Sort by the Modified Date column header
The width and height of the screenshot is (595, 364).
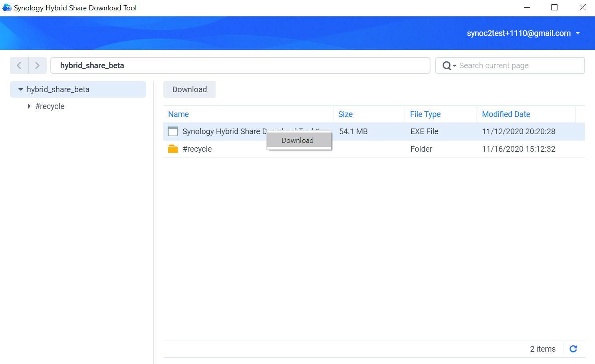coord(506,114)
